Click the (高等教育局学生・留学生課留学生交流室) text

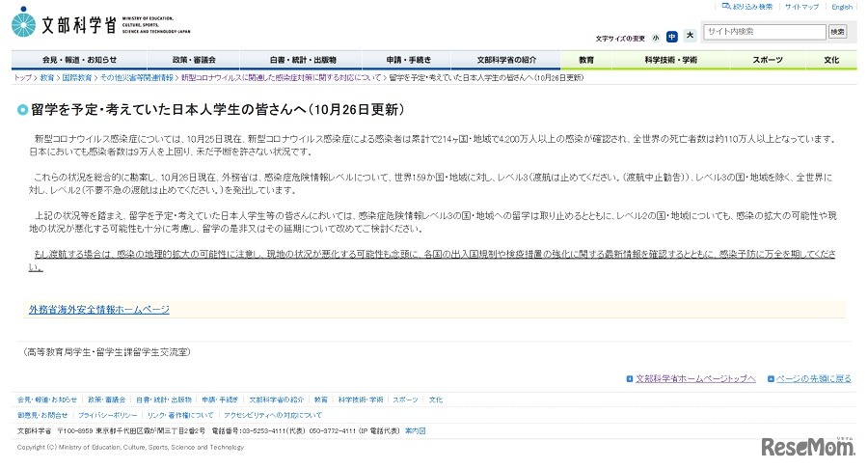click(107, 352)
